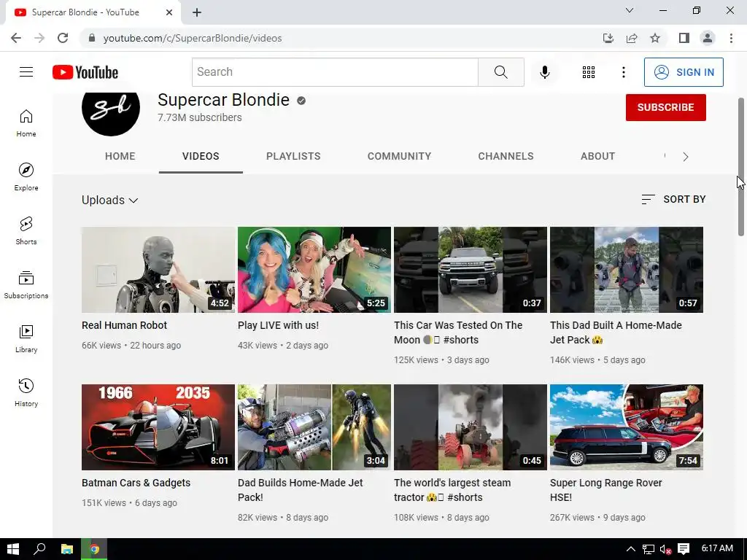
Task: Open the SORT BY menu
Action: coord(673,199)
